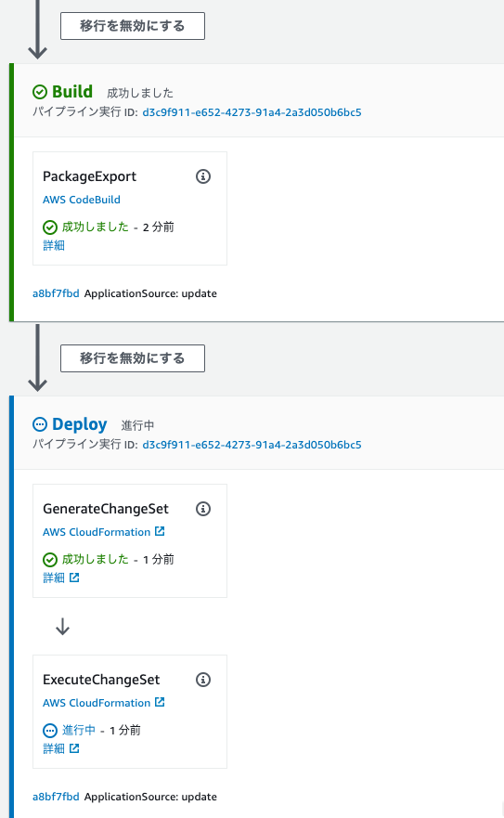
Task: Open the AWS CodeBuild link in PackageExport
Action: pos(82,200)
